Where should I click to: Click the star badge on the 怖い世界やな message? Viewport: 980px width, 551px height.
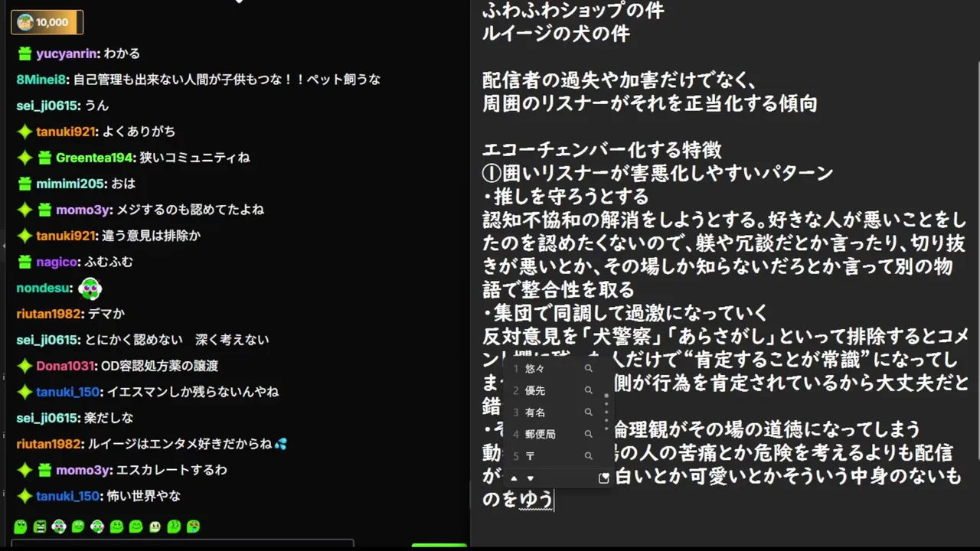tap(25, 496)
